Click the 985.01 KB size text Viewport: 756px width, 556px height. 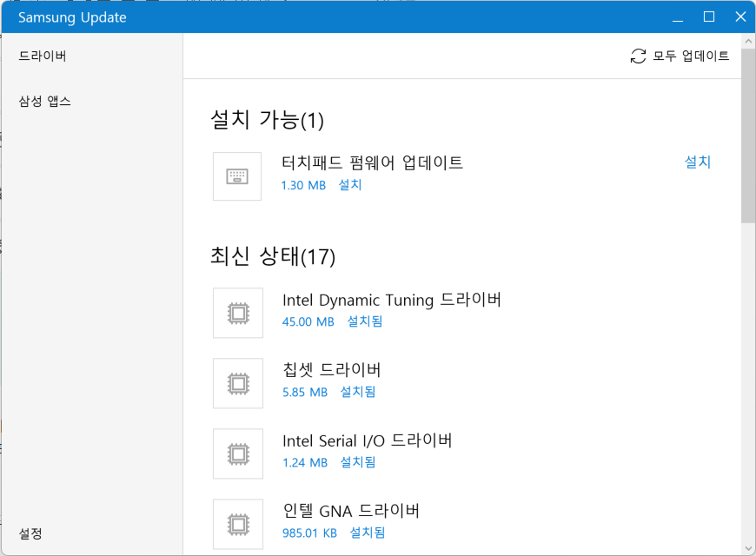tap(309, 533)
